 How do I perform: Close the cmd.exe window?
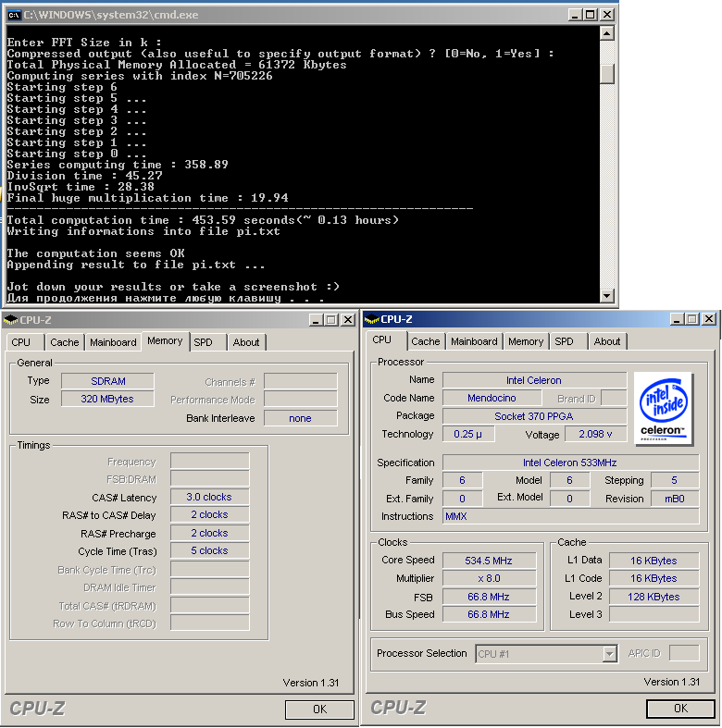[607, 15]
